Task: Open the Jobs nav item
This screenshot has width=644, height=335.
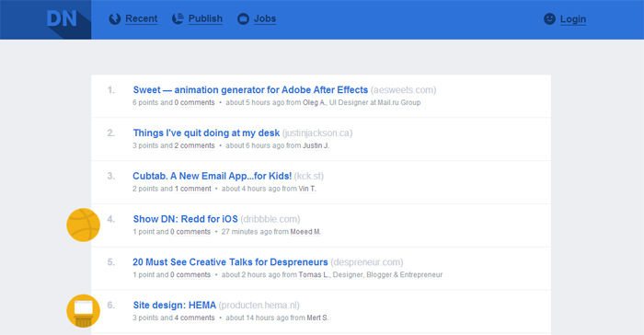Action: (265, 18)
